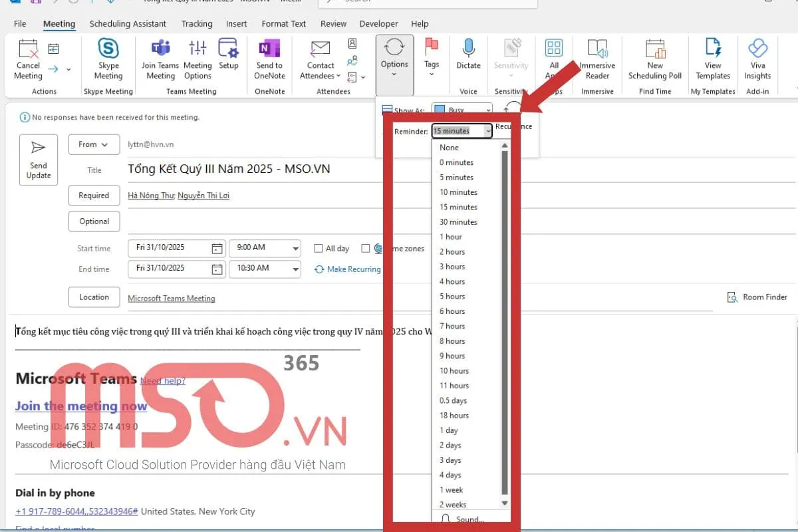This screenshot has width=798, height=532.
Task: Enable the All day checkbox
Action: point(319,248)
